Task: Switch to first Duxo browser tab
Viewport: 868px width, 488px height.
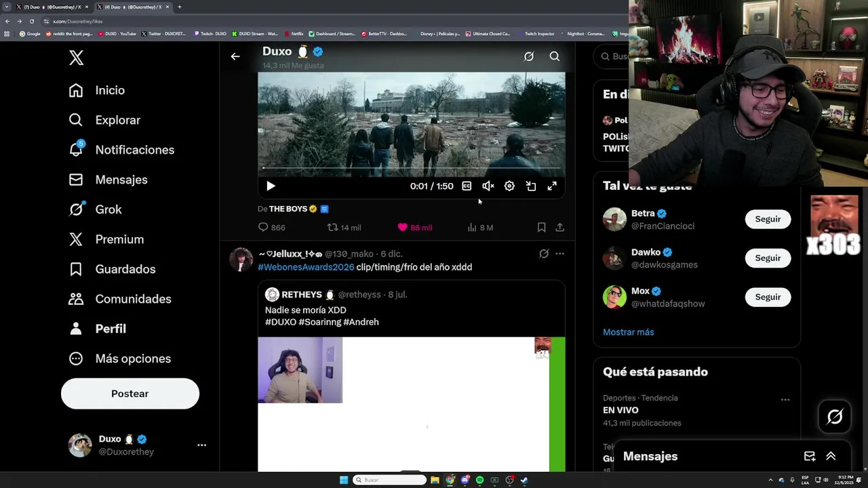Action: [52, 7]
